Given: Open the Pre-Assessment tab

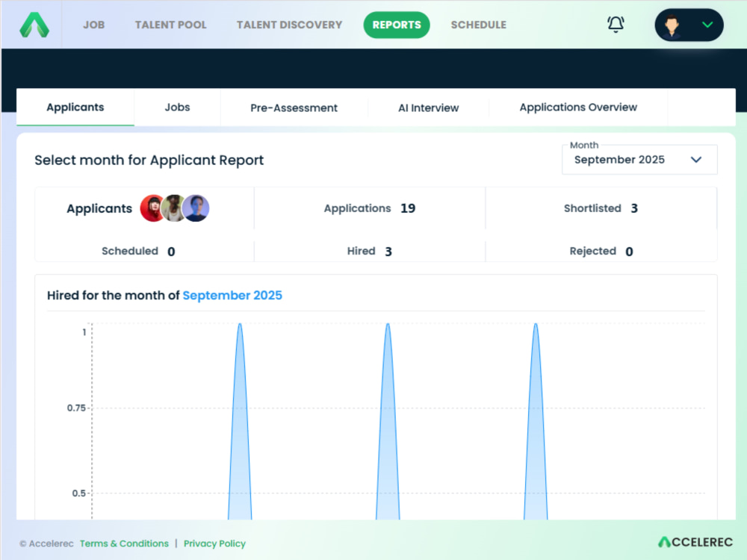Looking at the screenshot, I should pyautogui.click(x=294, y=108).
